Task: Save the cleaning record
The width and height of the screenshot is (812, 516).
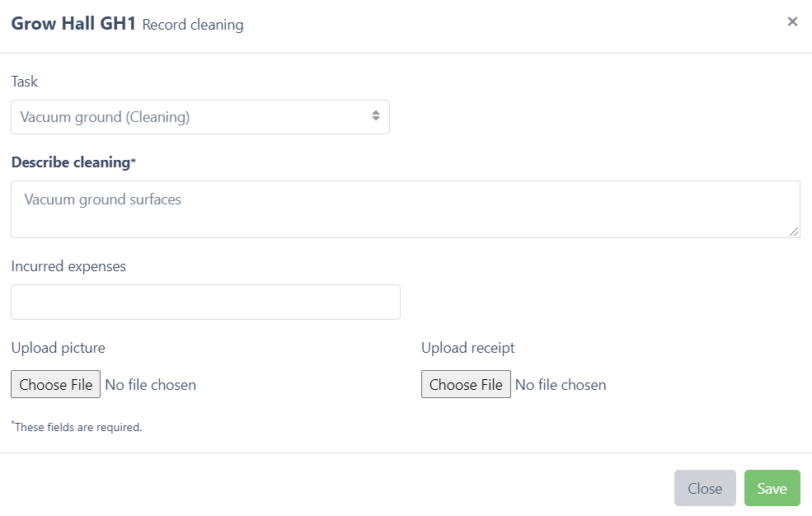Action: [x=772, y=488]
